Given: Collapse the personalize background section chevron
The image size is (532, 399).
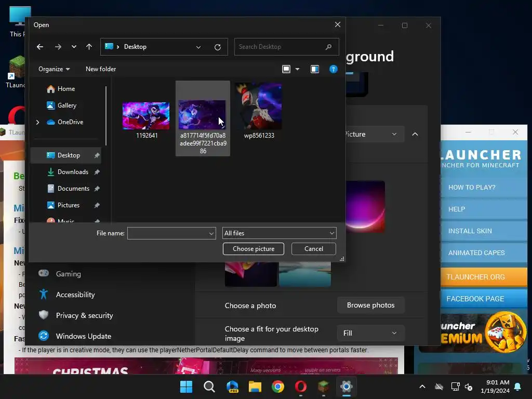Looking at the screenshot, I should point(415,135).
